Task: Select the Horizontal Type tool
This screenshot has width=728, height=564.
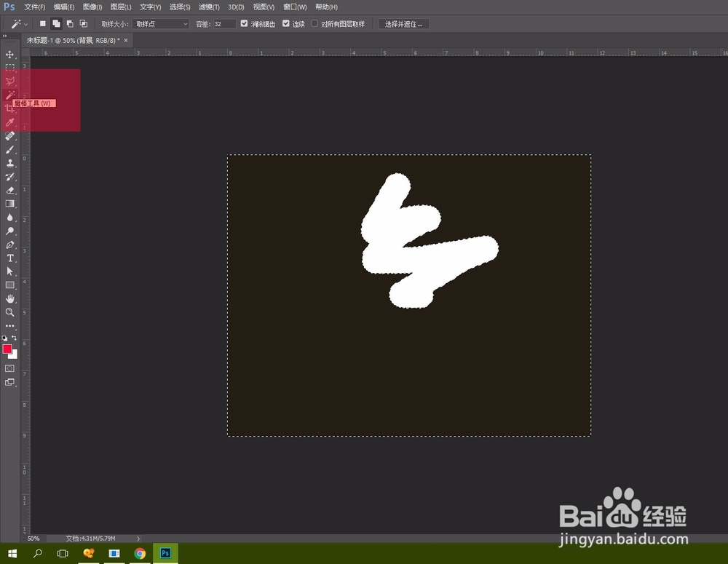Action: pyautogui.click(x=9, y=258)
